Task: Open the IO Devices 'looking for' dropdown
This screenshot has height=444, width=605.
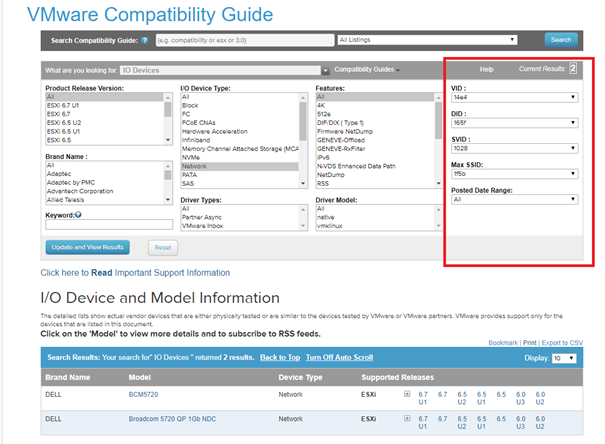Action: click(x=225, y=70)
